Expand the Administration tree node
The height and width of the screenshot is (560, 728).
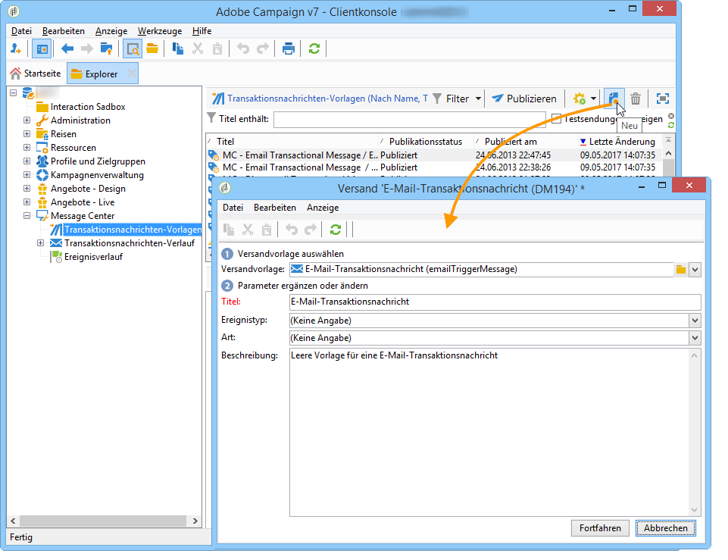coord(27,120)
